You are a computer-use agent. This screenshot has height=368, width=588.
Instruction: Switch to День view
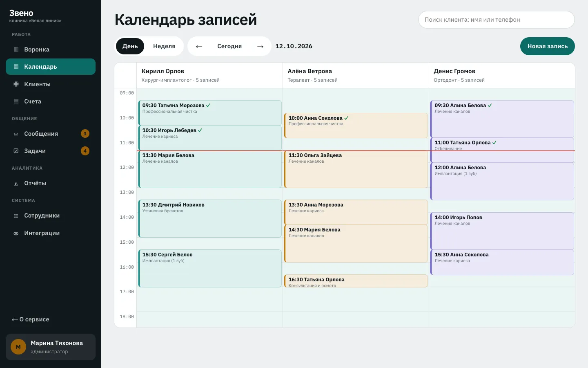pyautogui.click(x=130, y=46)
